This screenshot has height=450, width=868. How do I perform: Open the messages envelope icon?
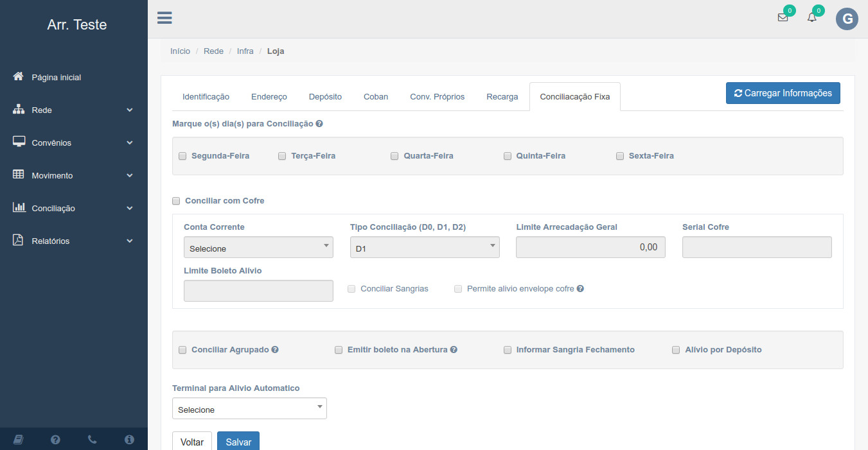click(x=783, y=18)
